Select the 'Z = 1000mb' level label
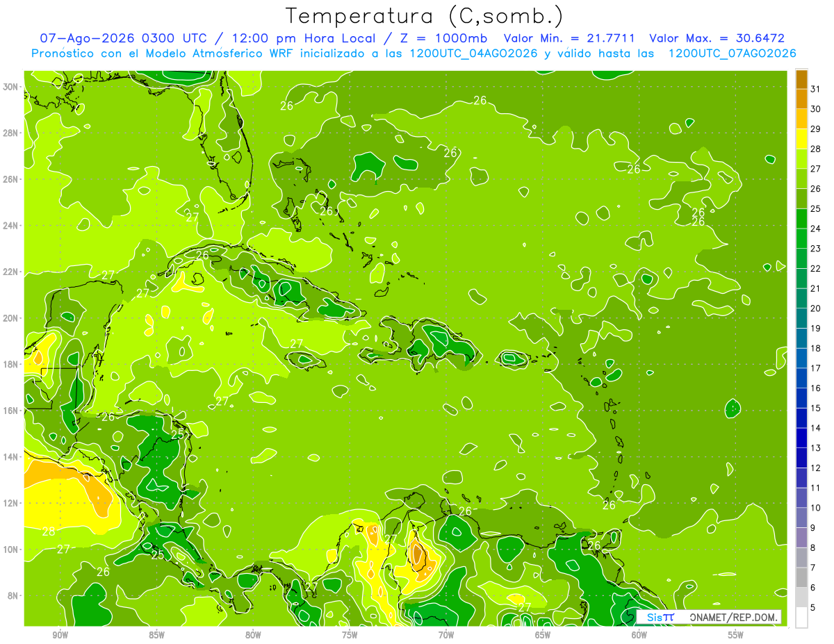 click(x=444, y=38)
